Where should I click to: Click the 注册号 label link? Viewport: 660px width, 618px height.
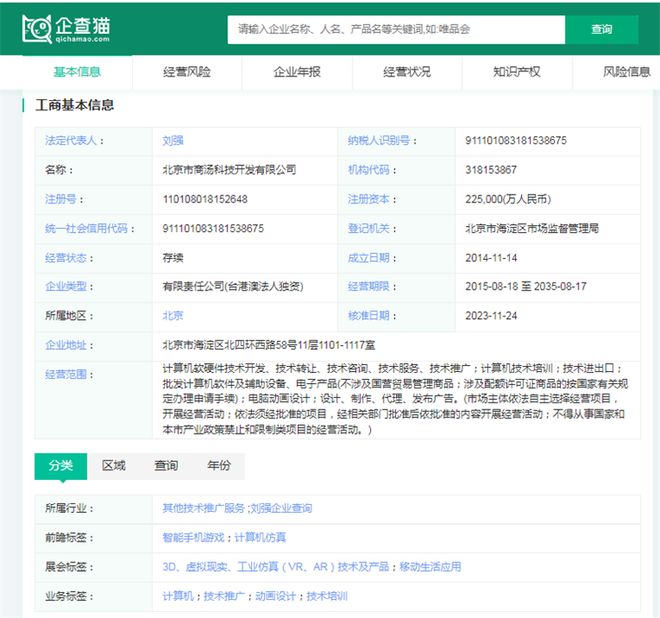click(61, 199)
